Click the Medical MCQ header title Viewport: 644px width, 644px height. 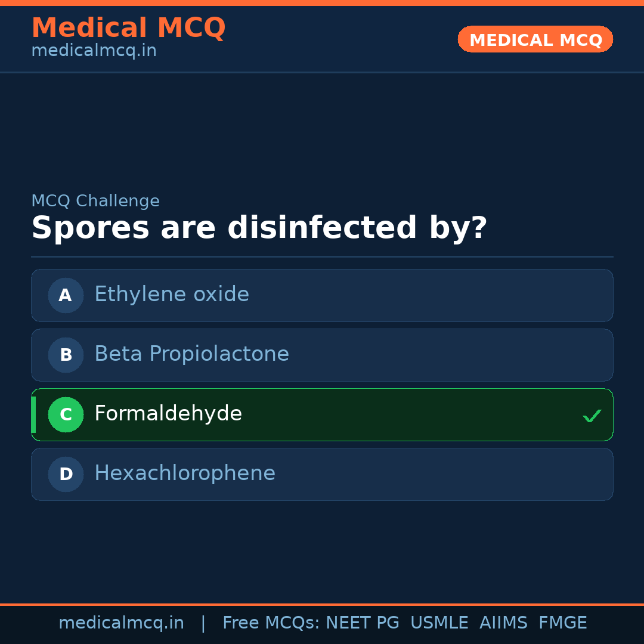(128, 27)
